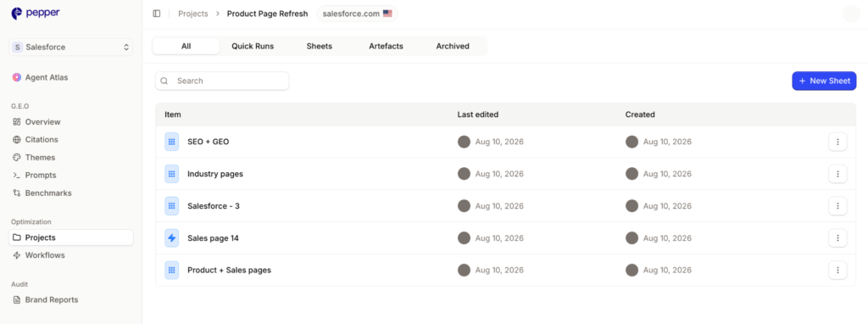Viewport: 868px width, 324px height.
Task: Select the Projects folder item
Action: (71, 237)
